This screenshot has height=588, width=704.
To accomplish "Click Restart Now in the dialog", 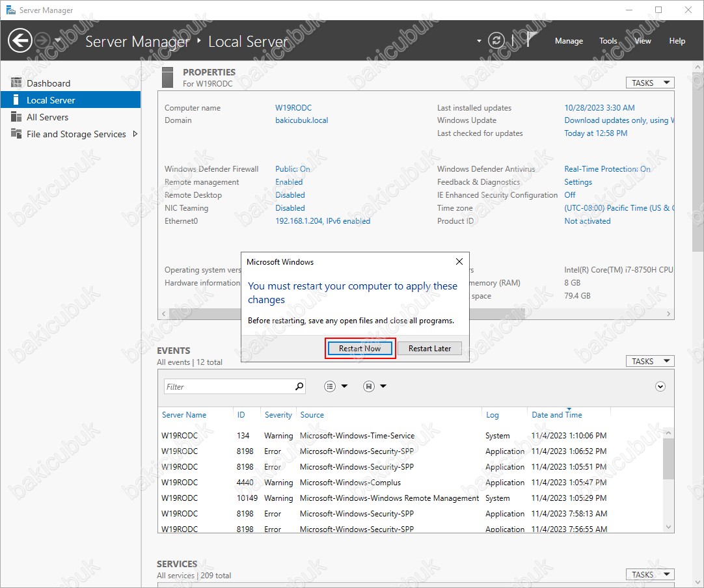I will pos(360,348).
